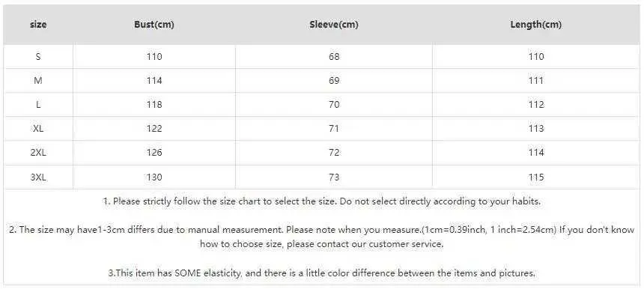
Task: Click bust value 122 in XL row
Action: [x=154, y=129]
